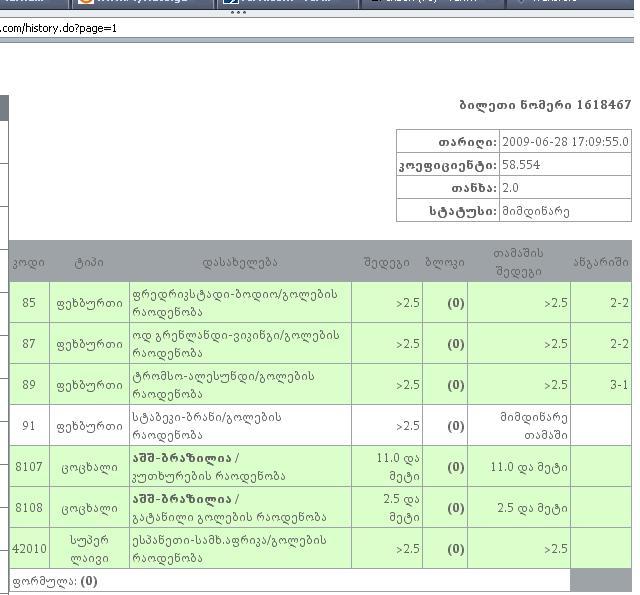Click the game result >2.5 in row 42010
640x595 pixels.
click(556, 549)
